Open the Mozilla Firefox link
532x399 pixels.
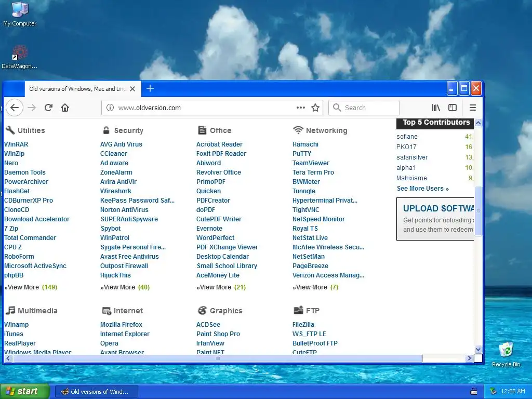coord(121,325)
